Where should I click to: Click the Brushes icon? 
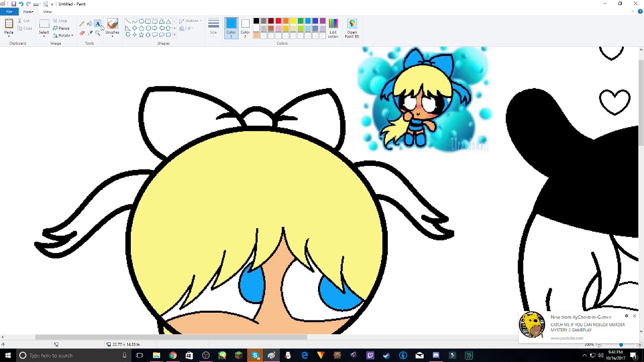[112, 24]
